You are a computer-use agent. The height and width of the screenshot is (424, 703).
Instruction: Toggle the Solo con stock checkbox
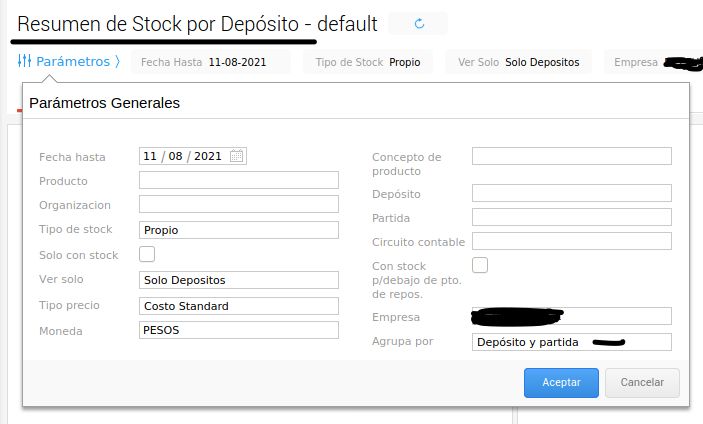pyautogui.click(x=147, y=254)
